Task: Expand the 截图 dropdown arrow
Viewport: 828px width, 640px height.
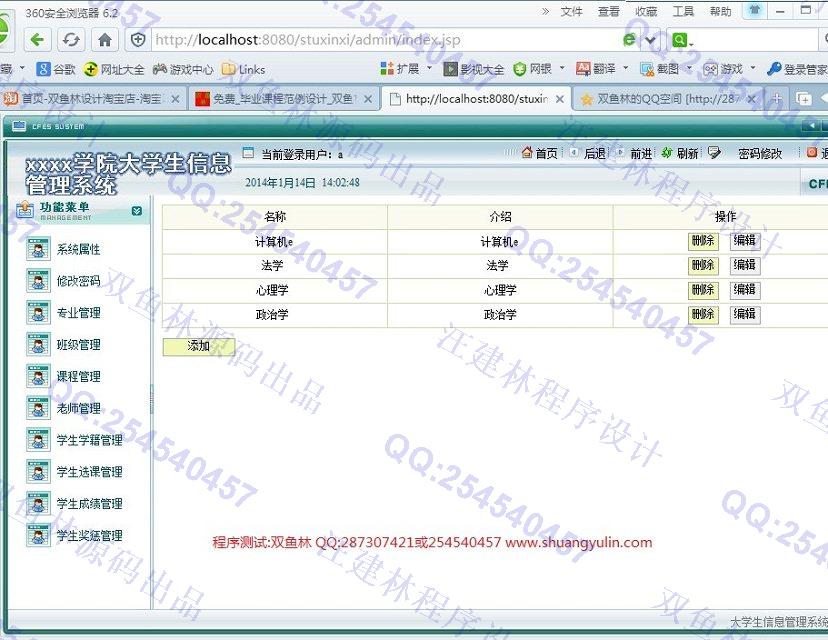Action: tap(689, 68)
